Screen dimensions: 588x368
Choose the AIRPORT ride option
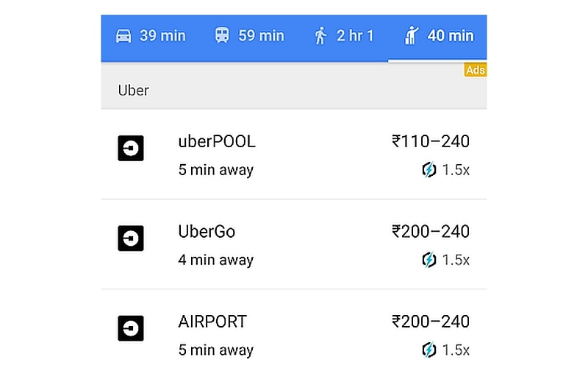294,329
